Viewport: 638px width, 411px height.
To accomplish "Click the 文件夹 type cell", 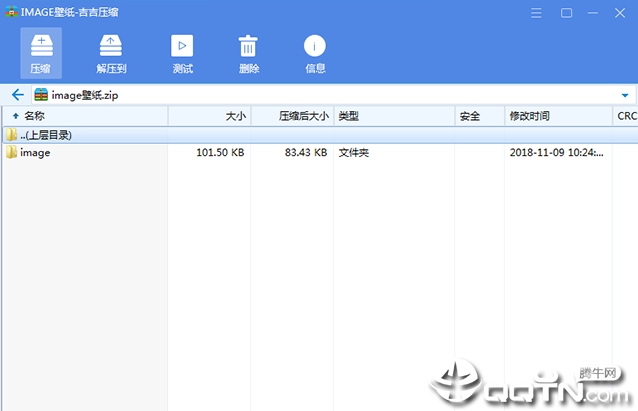I will [x=354, y=153].
